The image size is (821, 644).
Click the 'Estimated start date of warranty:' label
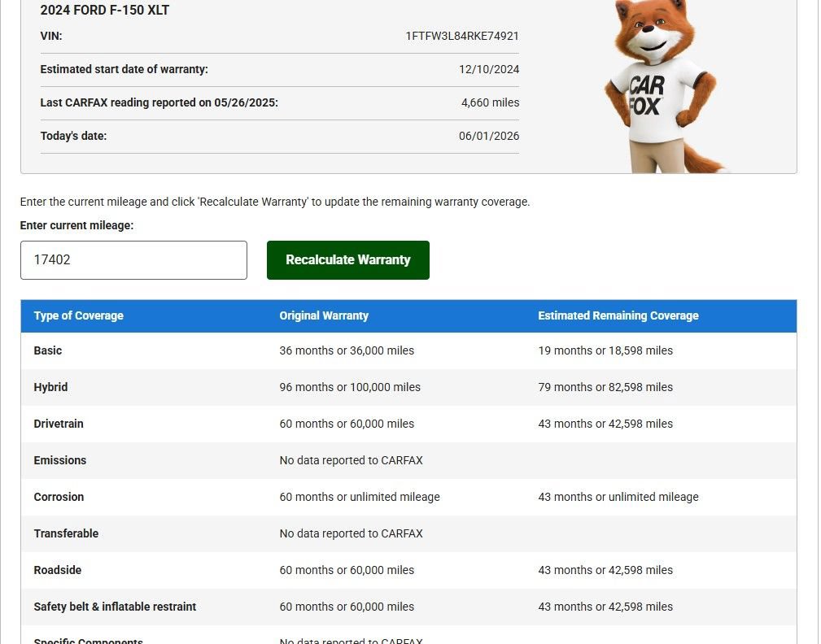(x=124, y=69)
